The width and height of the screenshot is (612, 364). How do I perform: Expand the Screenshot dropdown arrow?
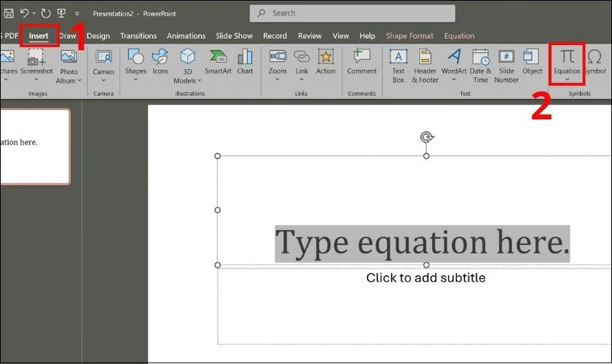tap(36, 79)
